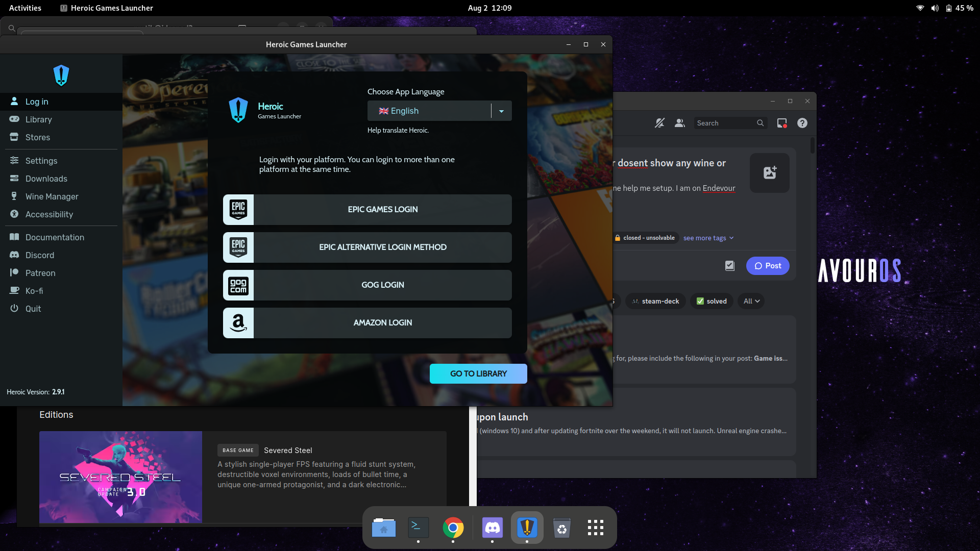Open Downloads in the Heroic sidebar
980x551 pixels.
(46, 179)
